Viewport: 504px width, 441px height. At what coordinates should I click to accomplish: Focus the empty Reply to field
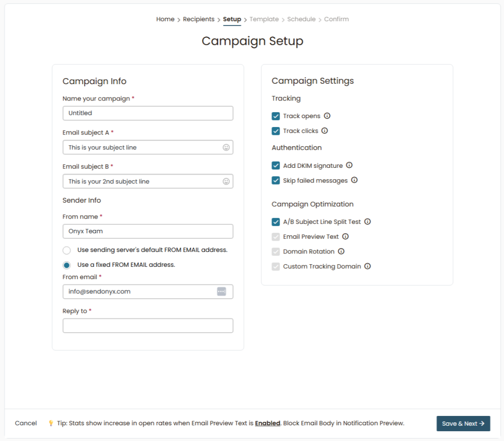[148, 326]
